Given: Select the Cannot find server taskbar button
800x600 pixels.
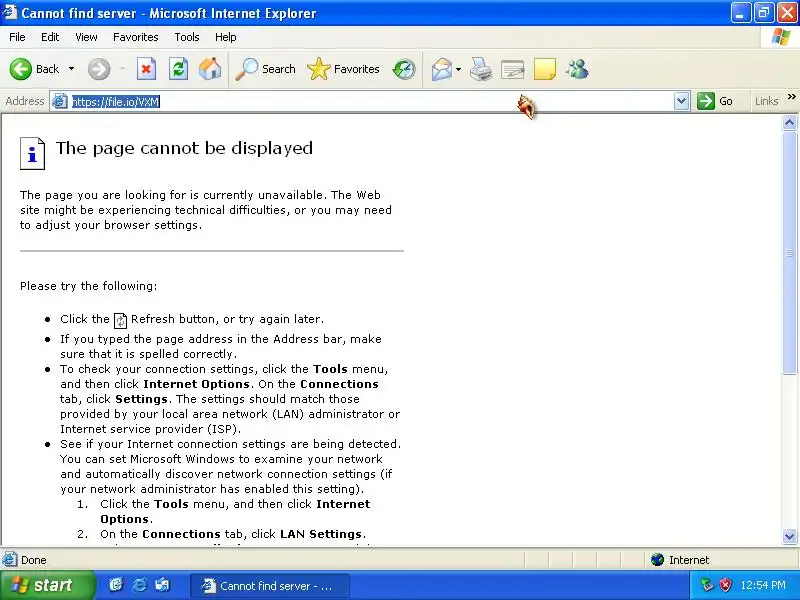Looking at the screenshot, I should click(x=269, y=586).
